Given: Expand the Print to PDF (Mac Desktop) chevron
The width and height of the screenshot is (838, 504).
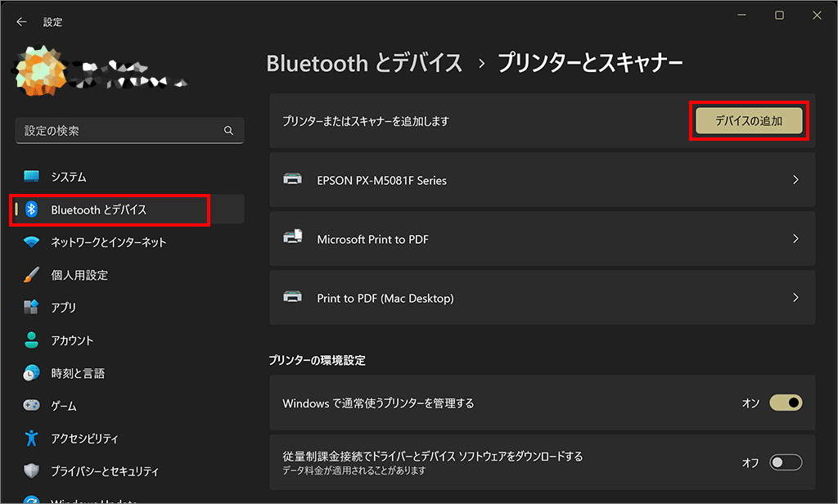Looking at the screenshot, I should 795,297.
